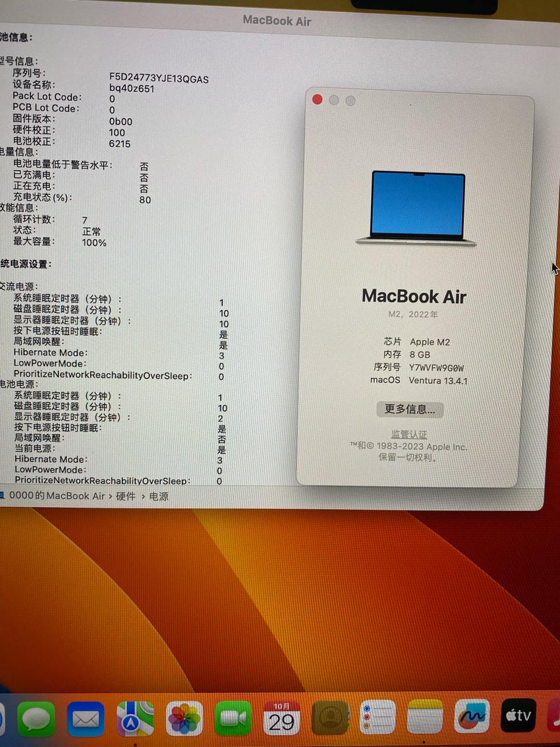Image resolution: width=560 pixels, height=747 pixels.
Task: Click the 最大容量 value 100%
Action: coord(94,243)
